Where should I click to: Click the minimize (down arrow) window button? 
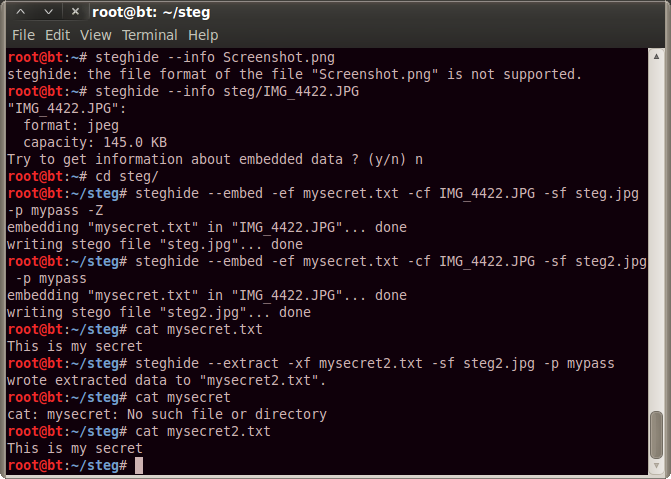47,12
